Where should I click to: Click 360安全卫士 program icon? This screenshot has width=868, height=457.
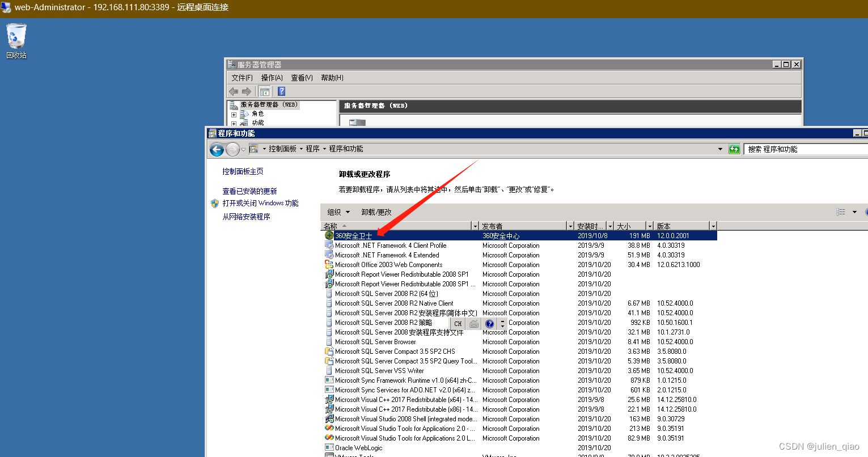point(329,235)
